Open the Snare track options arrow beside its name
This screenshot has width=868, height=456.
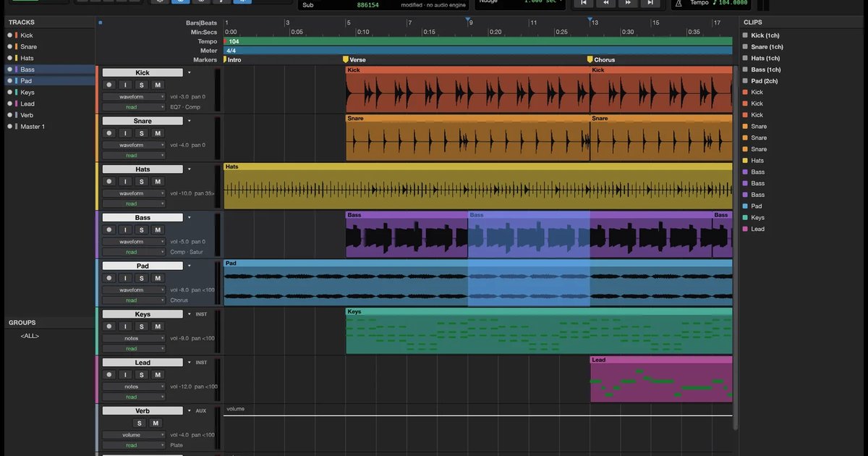pyautogui.click(x=190, y=121)
